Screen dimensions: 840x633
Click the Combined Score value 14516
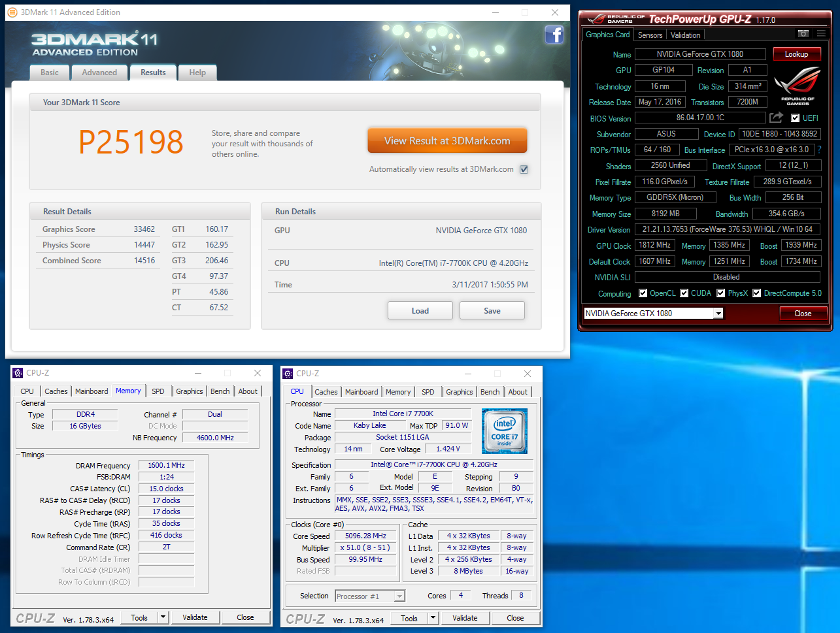point(144,261)
